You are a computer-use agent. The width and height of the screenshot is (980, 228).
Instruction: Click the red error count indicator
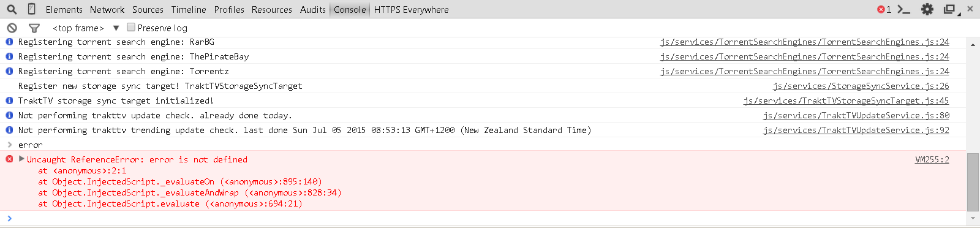point(884,9)
